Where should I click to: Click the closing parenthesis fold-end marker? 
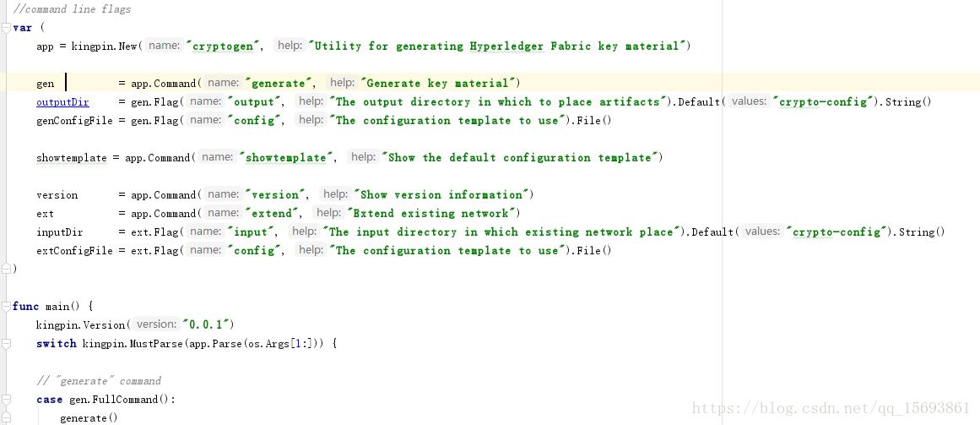[6, 270]
